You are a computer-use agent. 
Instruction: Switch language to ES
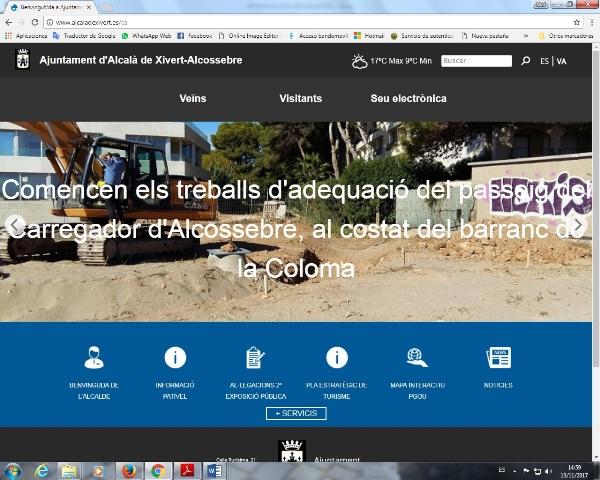point(544,61)
